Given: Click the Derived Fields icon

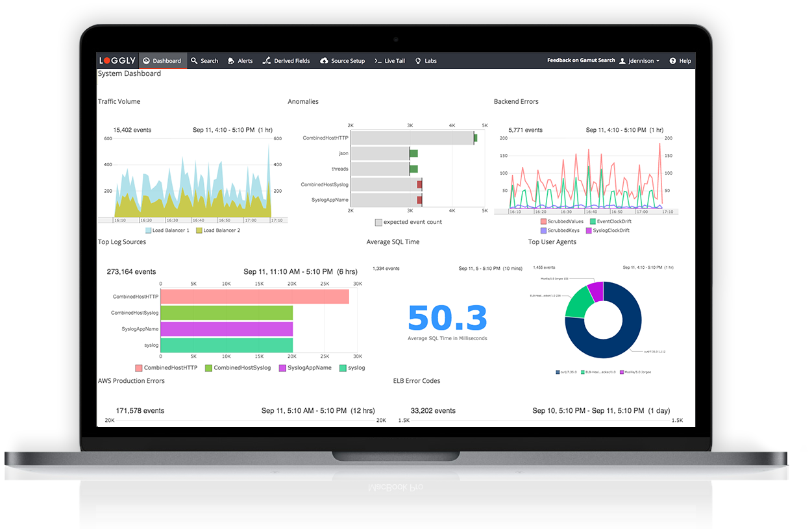Looking at the screenshot, I should coord(267,61).
